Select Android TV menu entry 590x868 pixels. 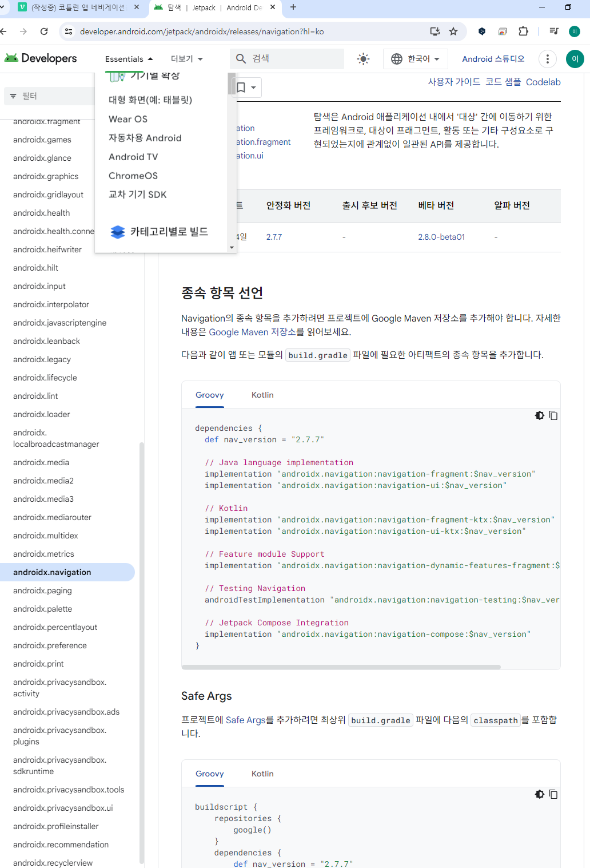click(133, 157)
